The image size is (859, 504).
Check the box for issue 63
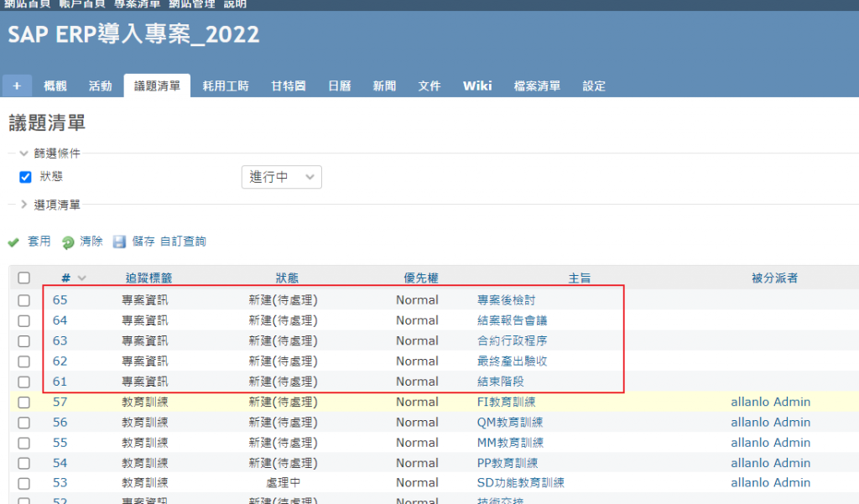23,341
